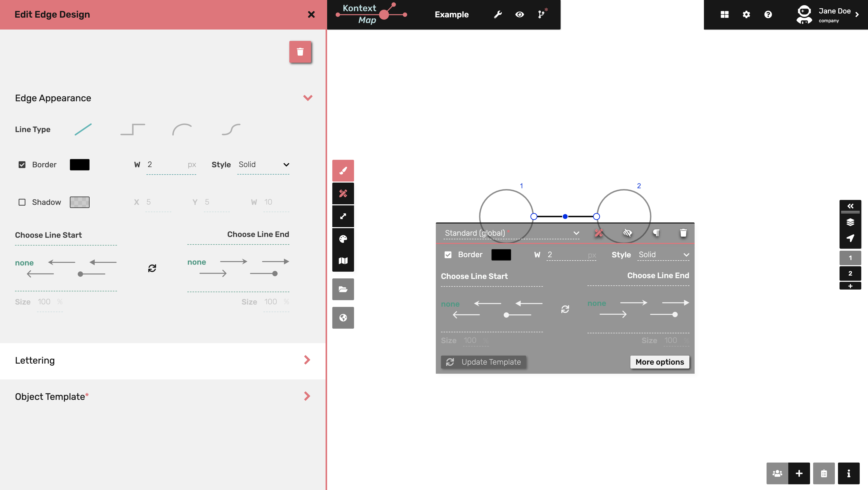This screenshot has height=490, width=868.
Task: Choose 'none' for line start in left panel
Action: 24,263
